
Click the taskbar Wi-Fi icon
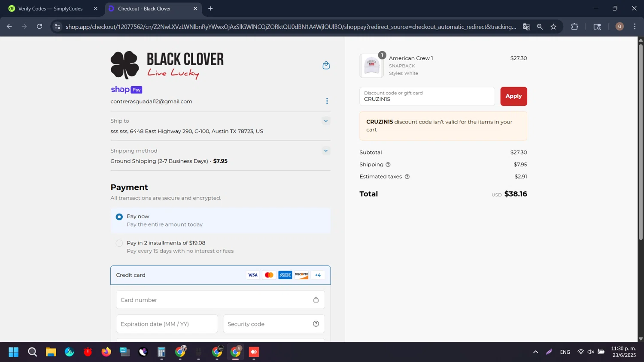pyautogui.click(x=580, y=352)
